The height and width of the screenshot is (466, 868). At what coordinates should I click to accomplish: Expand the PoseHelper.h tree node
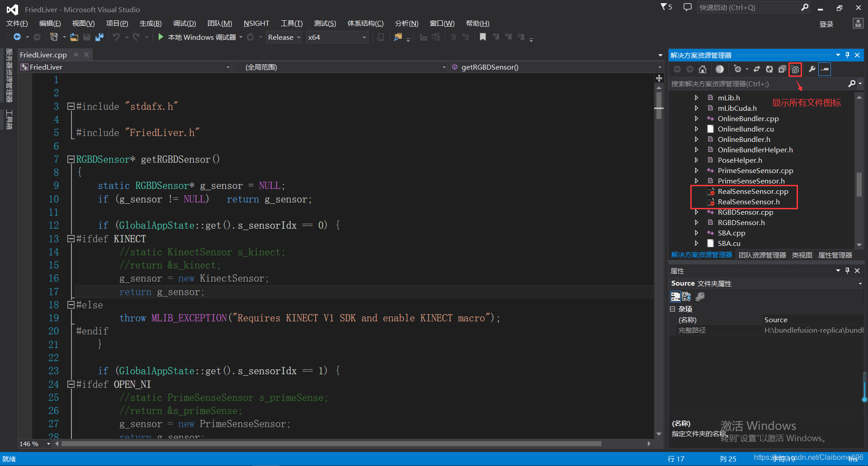tap(697, 160)
